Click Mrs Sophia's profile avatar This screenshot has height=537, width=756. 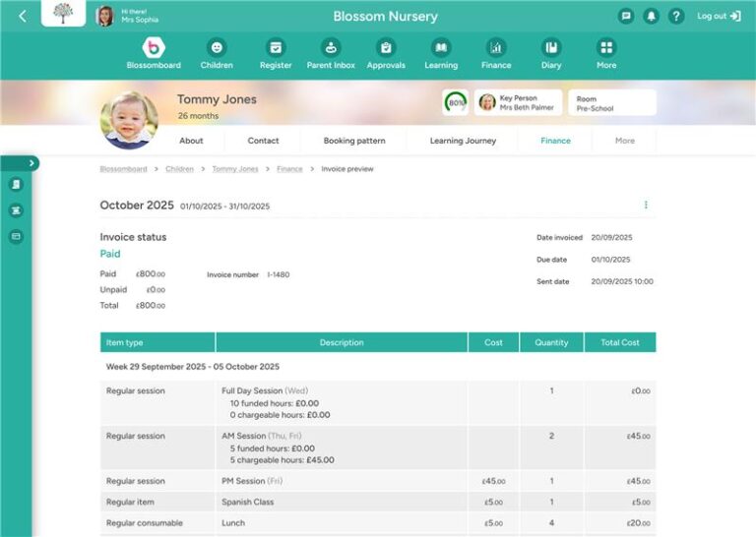coord(104,16)
